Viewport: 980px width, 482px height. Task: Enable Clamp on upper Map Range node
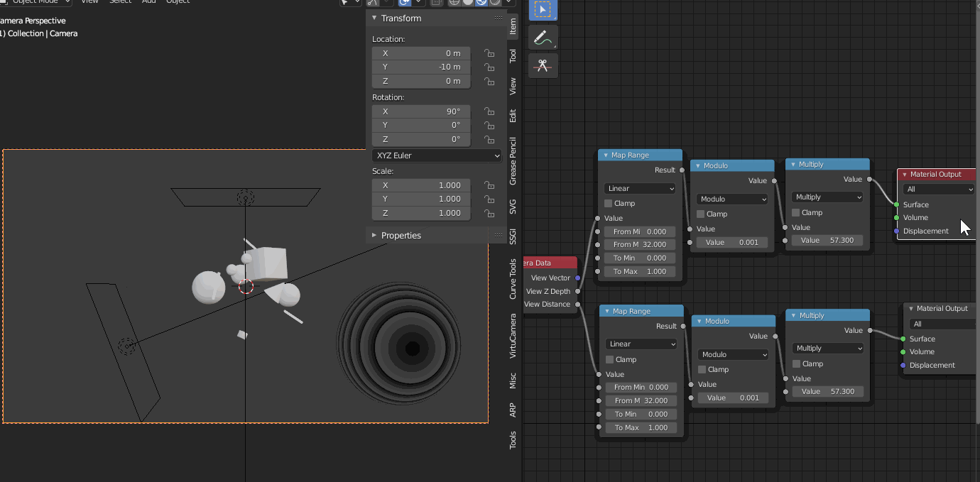pos(608,204)
